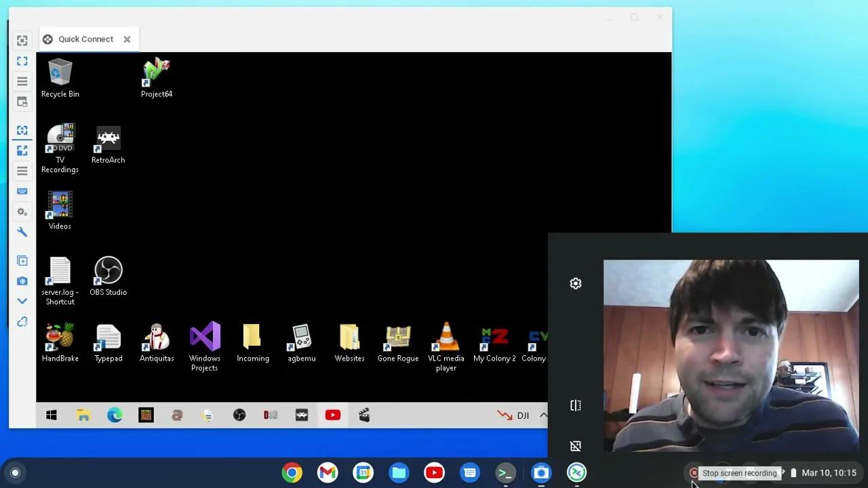Image resolution: width=868 pixels, height=488 pixels.
Task: Click the picture-in-window icon in sidebar
Action: 22,102
